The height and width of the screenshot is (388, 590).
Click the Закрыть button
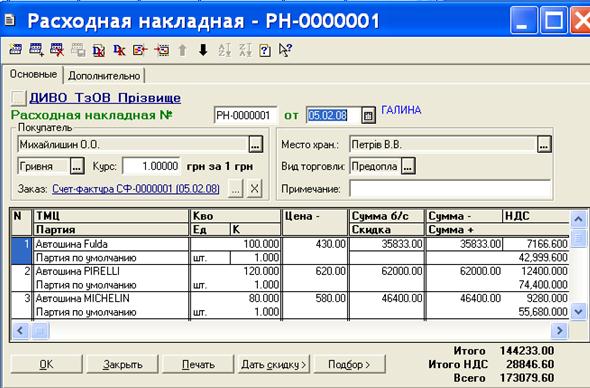(x=123, y=364)
